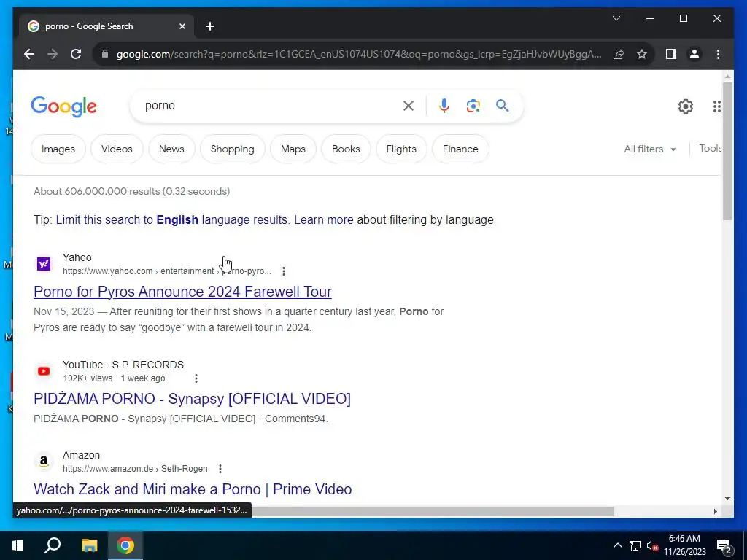The width and height of the screenshot is (747, 560).
Task: Go back to the previous page
Action: 29,54
